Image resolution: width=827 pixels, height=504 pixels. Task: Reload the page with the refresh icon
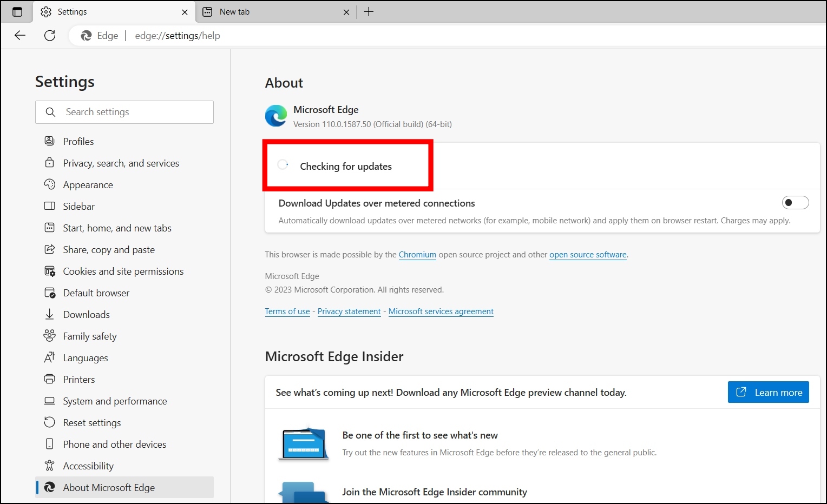(x=50, y=36)
